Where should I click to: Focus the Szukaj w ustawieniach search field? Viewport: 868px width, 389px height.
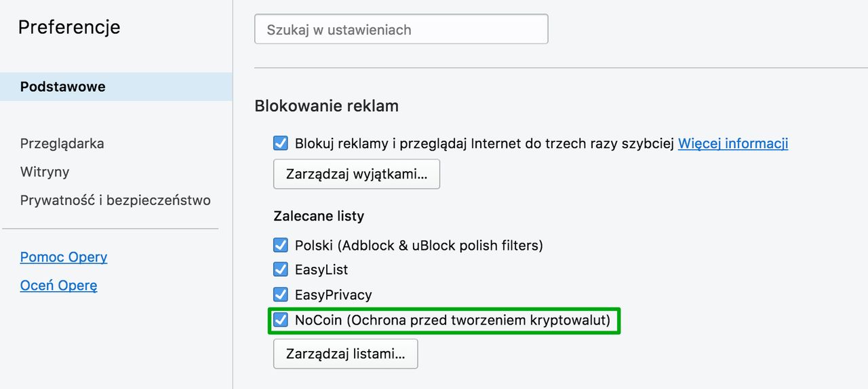point(401,30)
